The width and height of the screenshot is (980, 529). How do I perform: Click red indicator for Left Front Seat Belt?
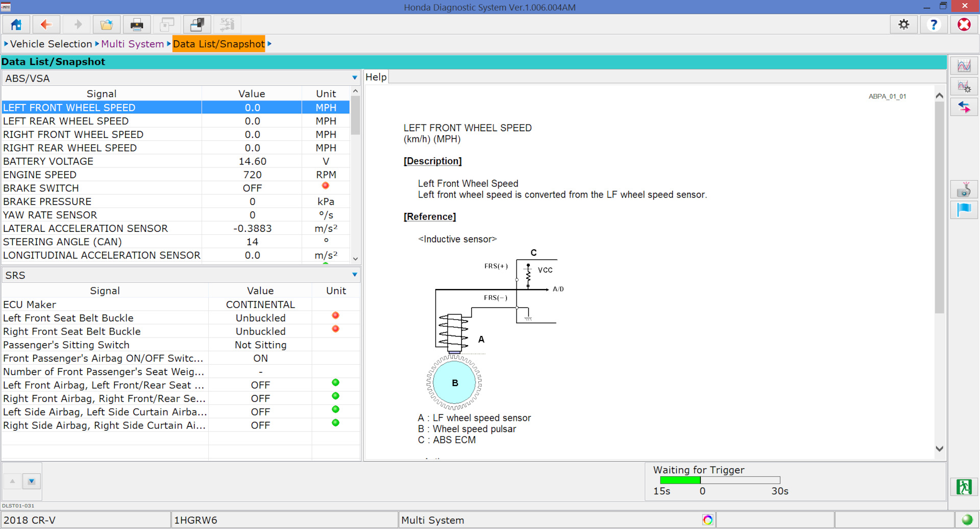[335, 316]
